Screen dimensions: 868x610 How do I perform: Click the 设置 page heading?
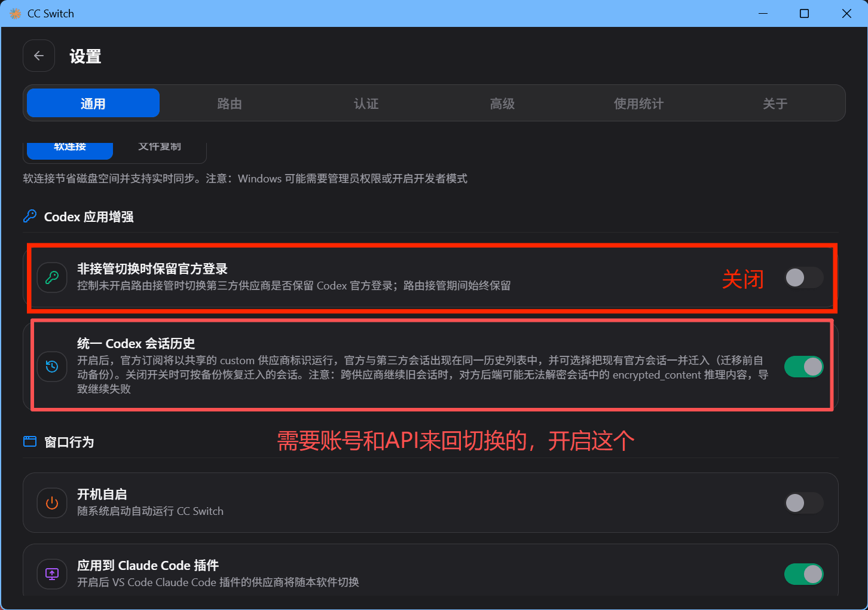[85, 56]
